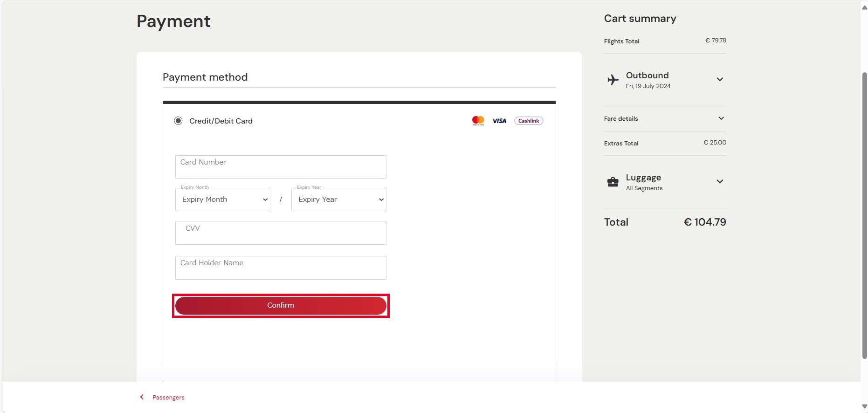Focus the Card Number field
The width and height of the screenshot is (868, 413).
click(281, 167)
